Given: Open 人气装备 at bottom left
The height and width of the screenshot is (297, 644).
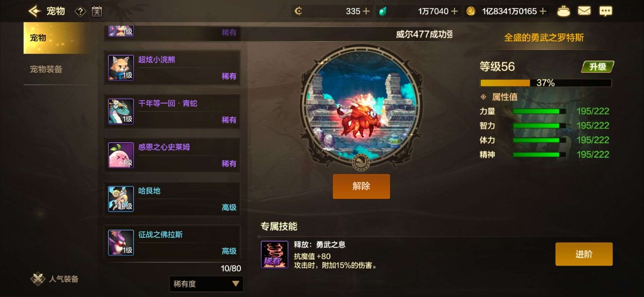Looking at the screenshot, I should click(x=55, y=279).
